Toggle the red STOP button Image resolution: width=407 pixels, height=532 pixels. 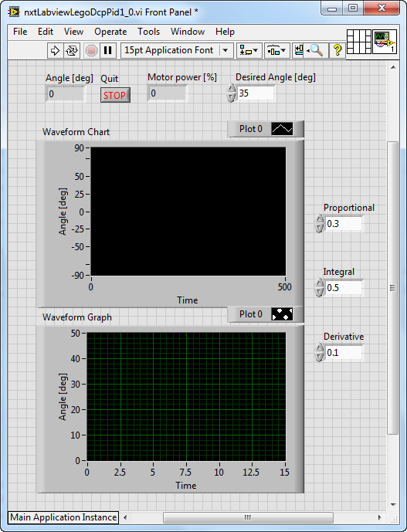click(x=115, y=95)
